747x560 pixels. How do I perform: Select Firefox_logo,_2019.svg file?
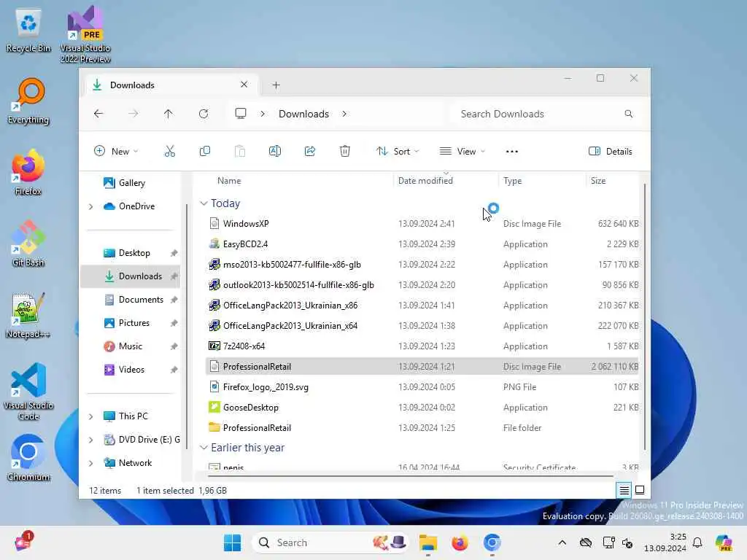(422, 386)
